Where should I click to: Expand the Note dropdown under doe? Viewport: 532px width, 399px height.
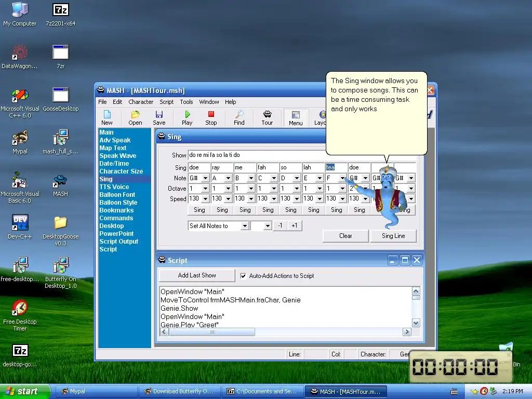205,178
